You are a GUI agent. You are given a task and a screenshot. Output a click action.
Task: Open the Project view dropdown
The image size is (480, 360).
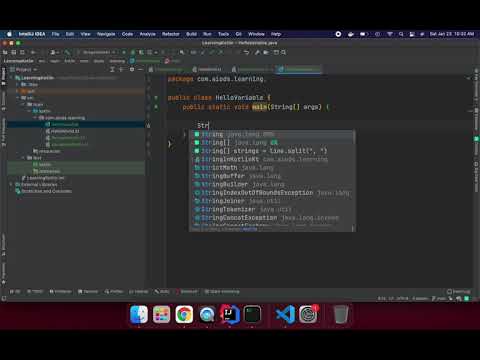coord(23,69)
